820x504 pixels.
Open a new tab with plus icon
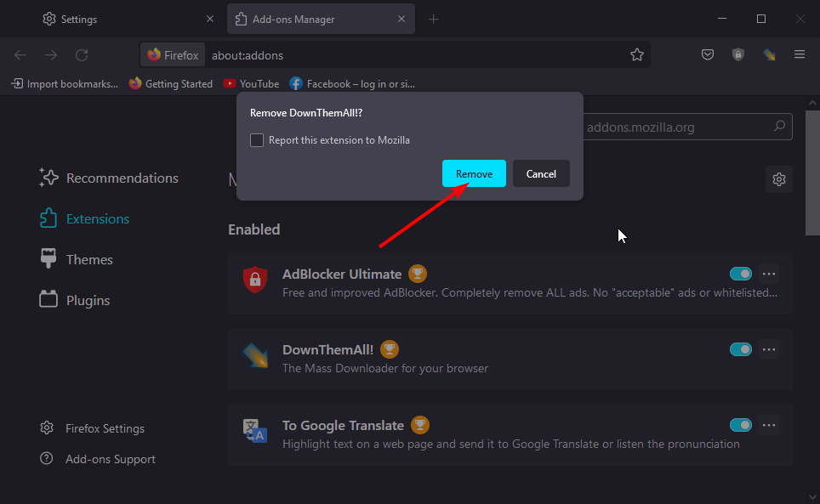pyautogui.click(x=433, y=20)
